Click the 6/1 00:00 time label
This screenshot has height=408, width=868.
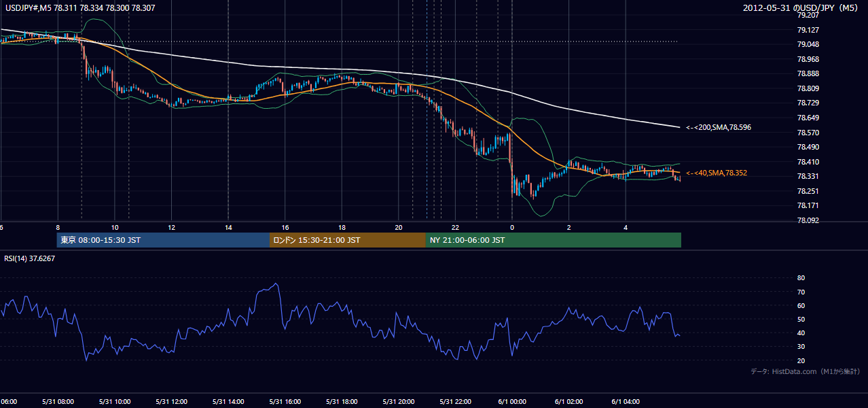point(512,402)
